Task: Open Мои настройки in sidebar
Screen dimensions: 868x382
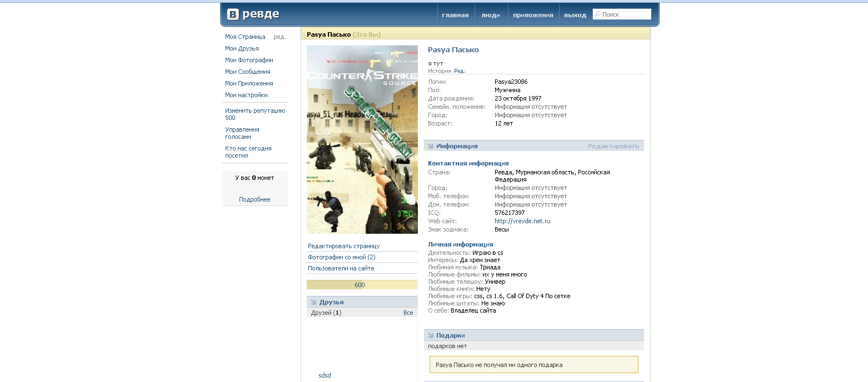Action: [246, 95]
